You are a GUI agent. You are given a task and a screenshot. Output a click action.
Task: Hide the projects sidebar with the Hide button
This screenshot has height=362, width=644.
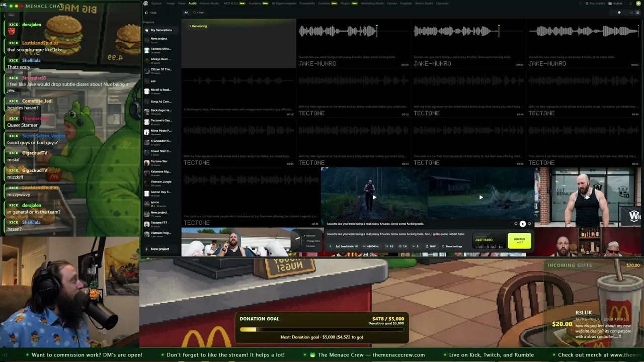(151, 13)
